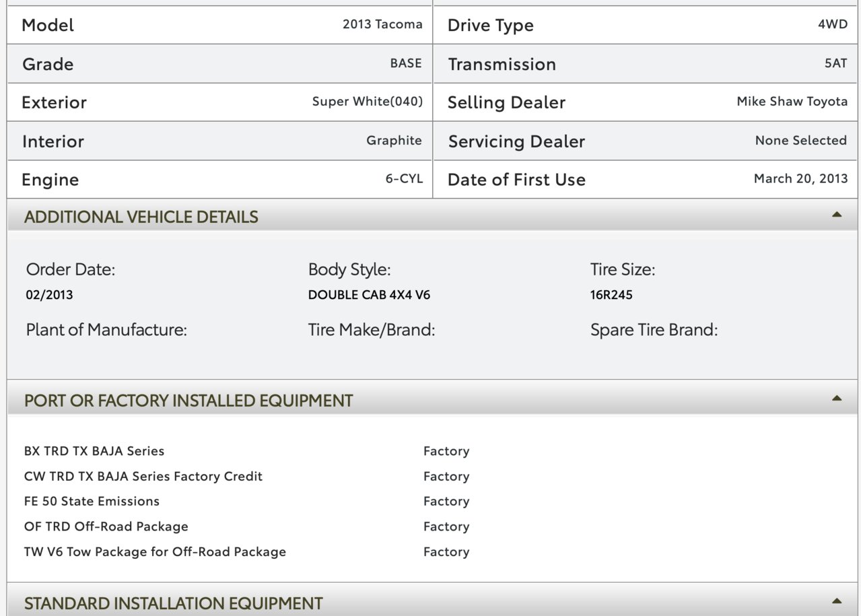This screenshot has height=616, width=861.
Task: Select the OF TRD Off-Road Package row
Action: tap(106, 527)
